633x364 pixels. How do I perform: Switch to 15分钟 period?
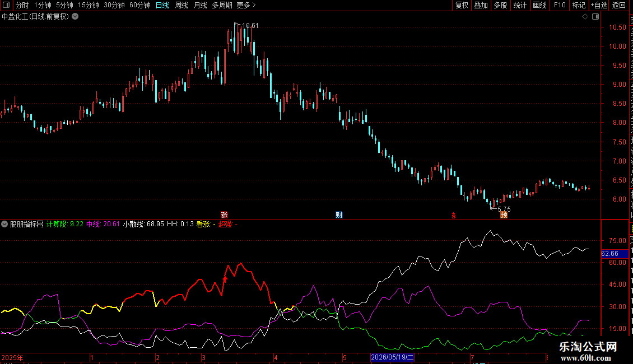coord(89,5)
